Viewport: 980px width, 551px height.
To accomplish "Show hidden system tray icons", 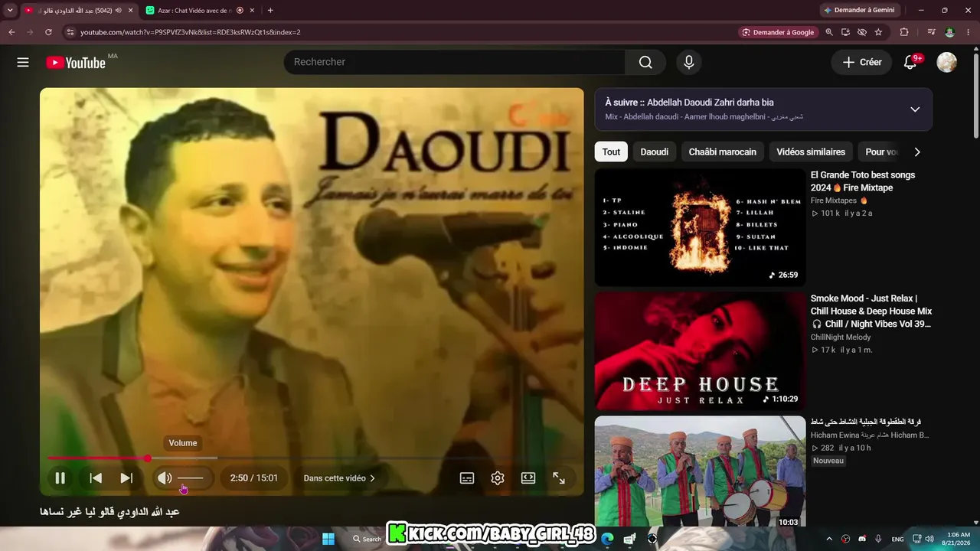I will point(829,539).
